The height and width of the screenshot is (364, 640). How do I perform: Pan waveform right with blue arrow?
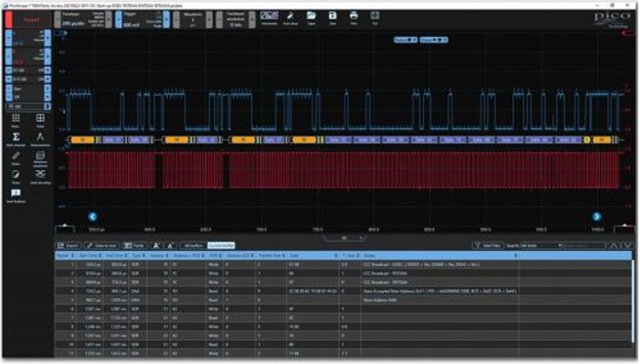tap(597, 216)
